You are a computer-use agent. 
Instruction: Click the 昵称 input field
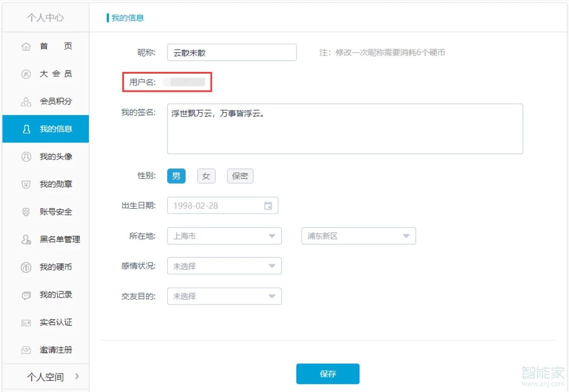pyautogui.click(x=232, y=53)
